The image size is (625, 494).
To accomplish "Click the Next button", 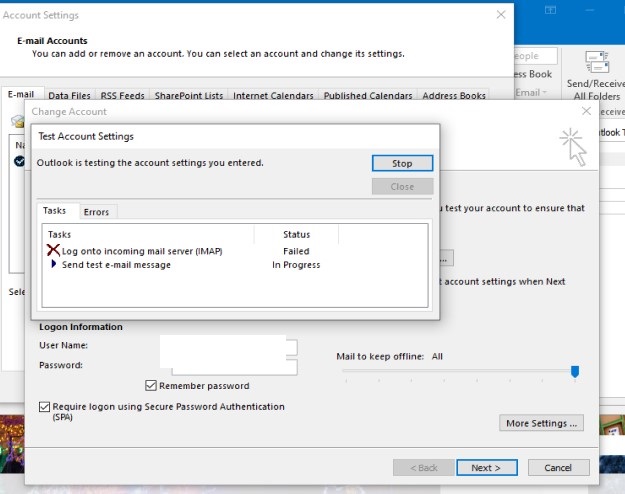I will pyautogui.click(x=486, y=467).
